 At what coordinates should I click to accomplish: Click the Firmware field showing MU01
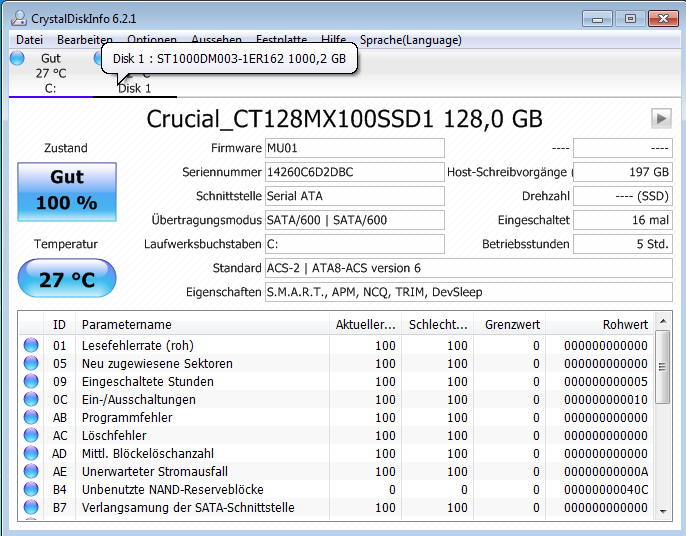click(x=355, y=148)
